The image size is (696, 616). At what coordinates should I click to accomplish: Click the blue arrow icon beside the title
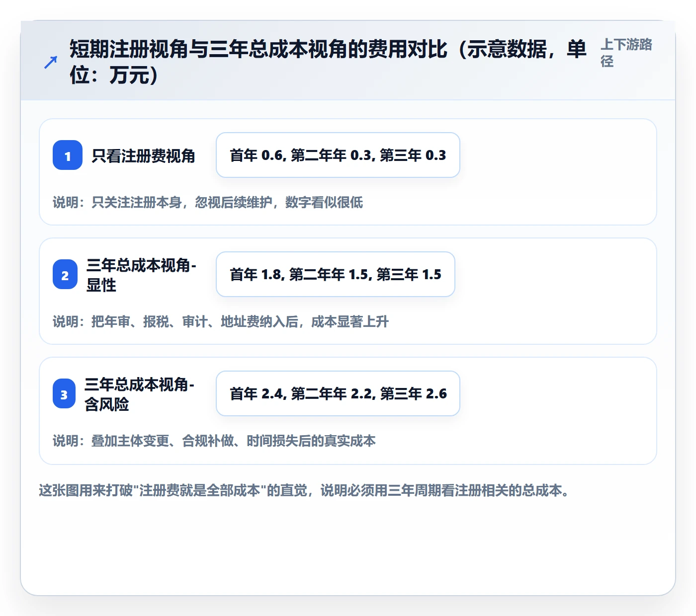point(51,62)
